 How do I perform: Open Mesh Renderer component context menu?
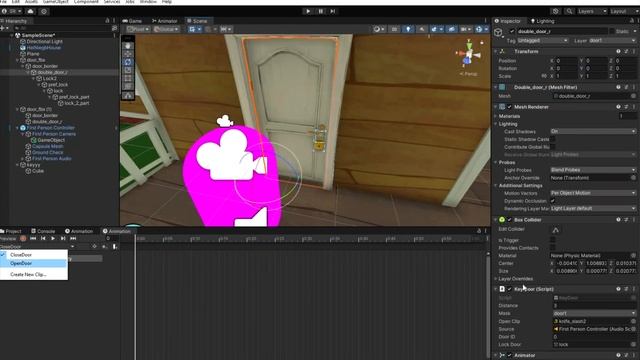coord(633,107)
